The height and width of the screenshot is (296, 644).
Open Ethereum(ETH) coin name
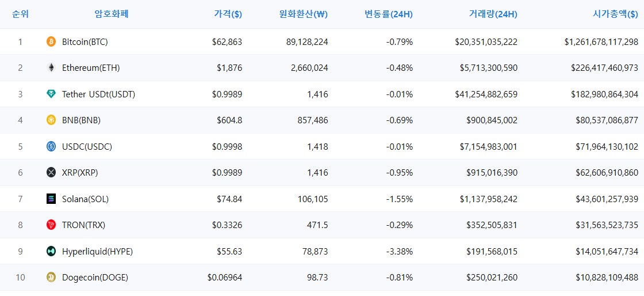coord(91,68)
